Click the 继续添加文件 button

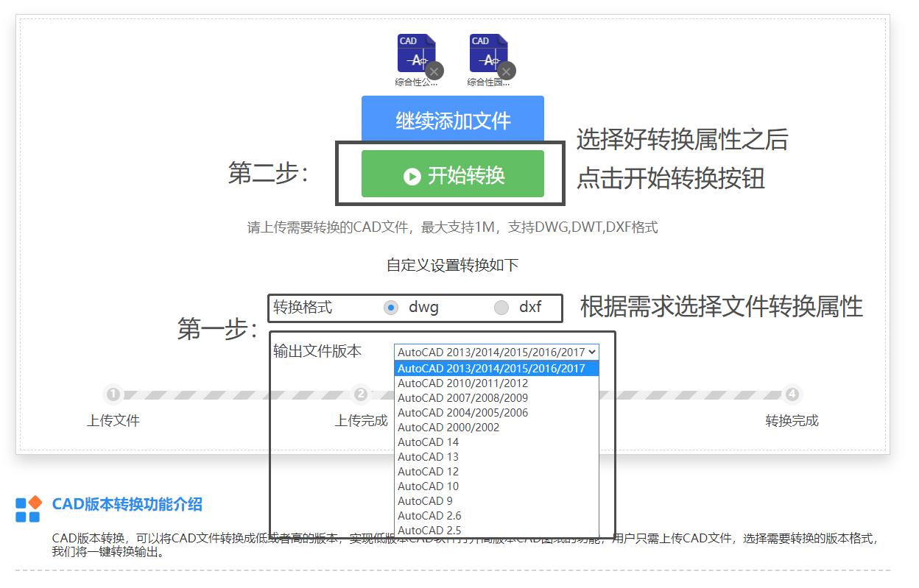click(x=451, y=118)
